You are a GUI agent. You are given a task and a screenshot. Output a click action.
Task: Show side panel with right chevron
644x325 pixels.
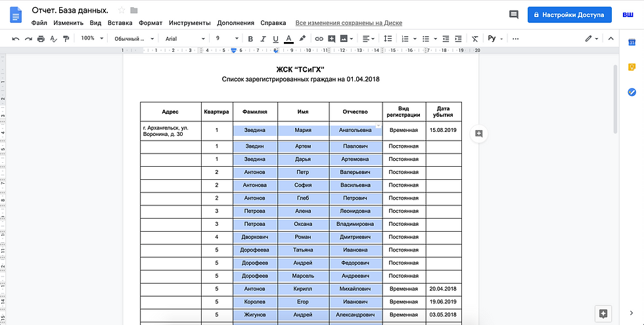(632, 313)
